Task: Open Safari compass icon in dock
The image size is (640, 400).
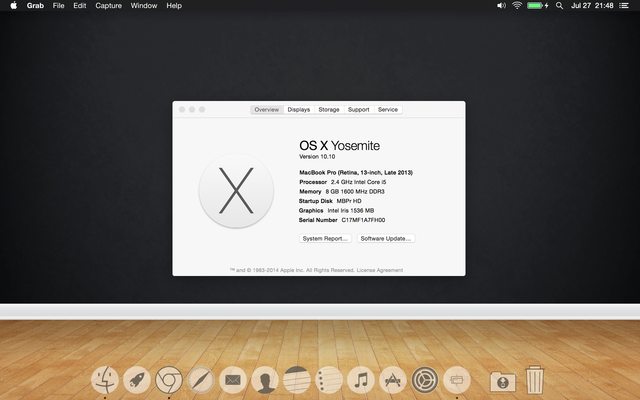Action: pos(201,380)
